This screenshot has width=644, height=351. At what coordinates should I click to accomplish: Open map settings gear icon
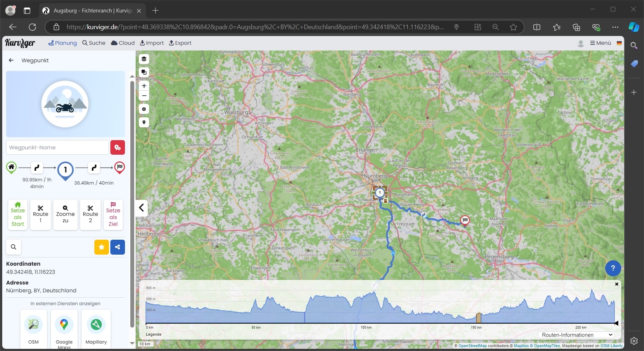coord(144,109)
